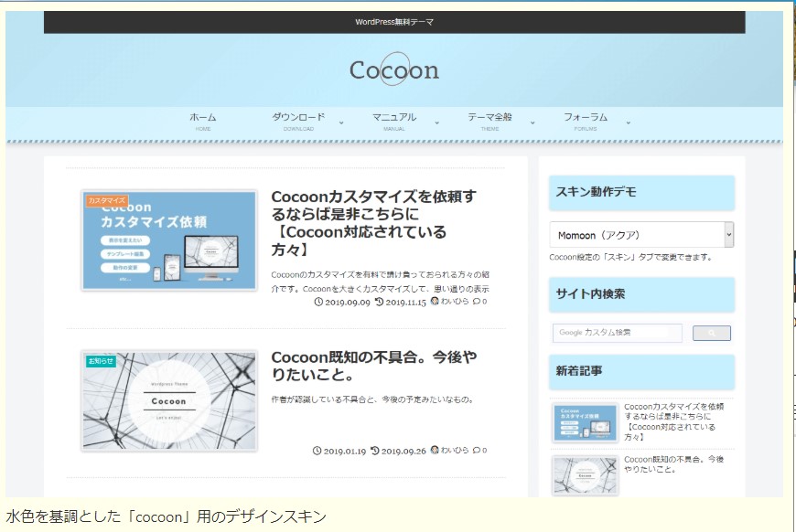Click the Cocoon設定の「スキン」タブ hint text
This screenshot has height=532, width=796.
pos(630,257)
